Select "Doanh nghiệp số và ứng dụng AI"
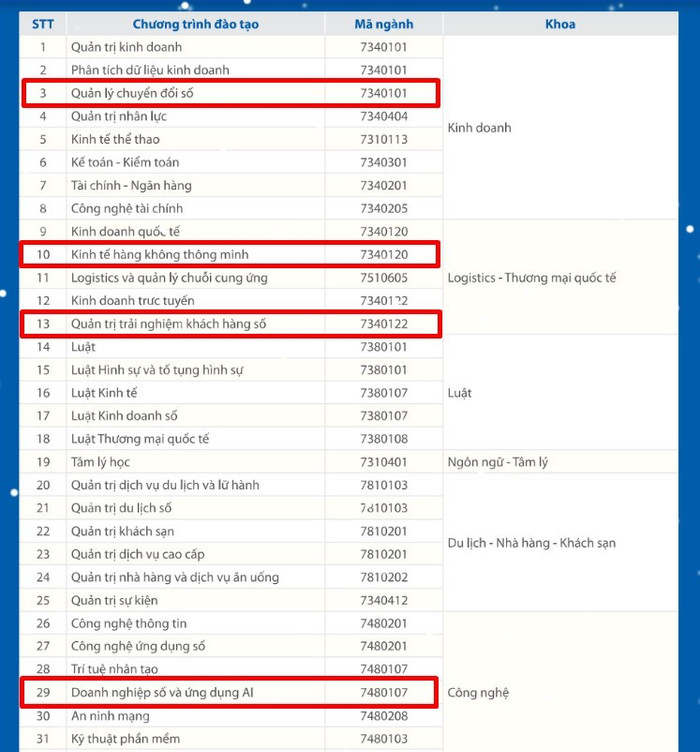The image size is (700, 752). (x=155, y=692)
